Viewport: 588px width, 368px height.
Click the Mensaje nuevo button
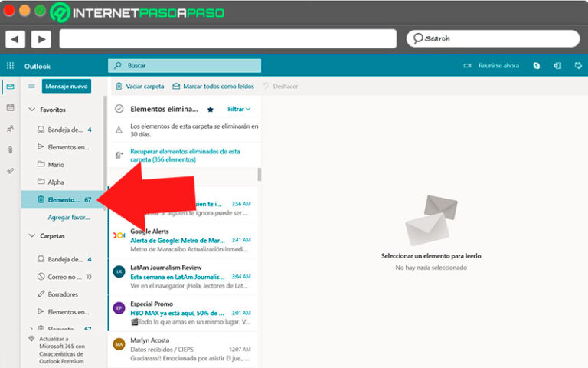click(x=67, y=87)
